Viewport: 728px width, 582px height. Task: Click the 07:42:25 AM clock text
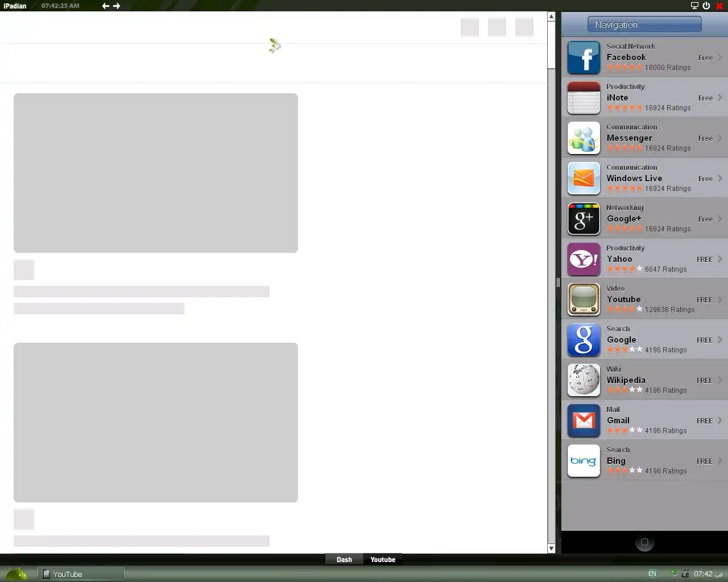[60, 6]
